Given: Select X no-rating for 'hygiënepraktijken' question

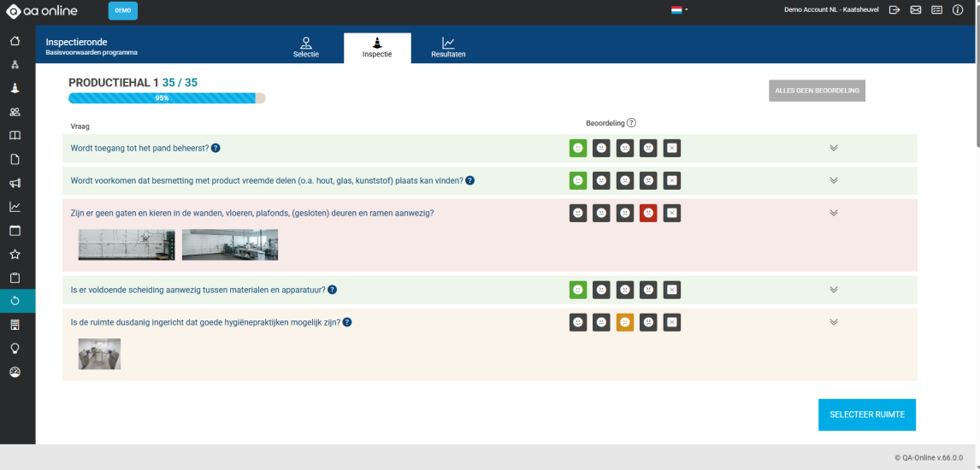Looking at the screenshot, I should [x=672, y=322].
